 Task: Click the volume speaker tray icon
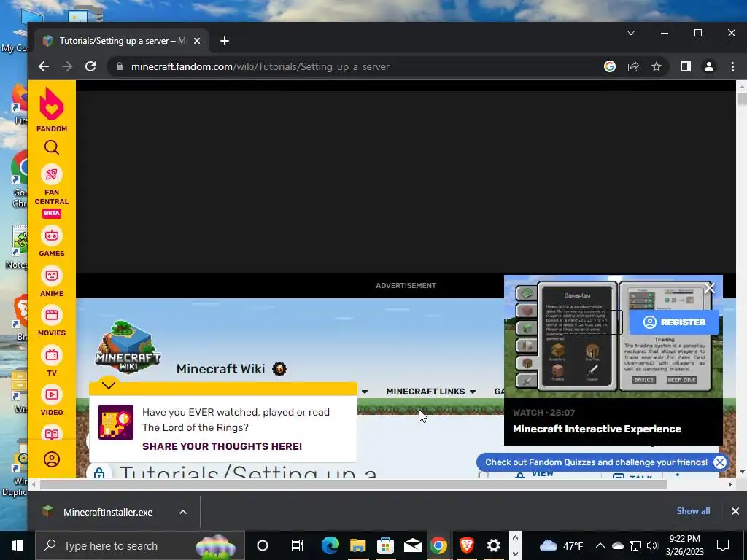point(651,545)
